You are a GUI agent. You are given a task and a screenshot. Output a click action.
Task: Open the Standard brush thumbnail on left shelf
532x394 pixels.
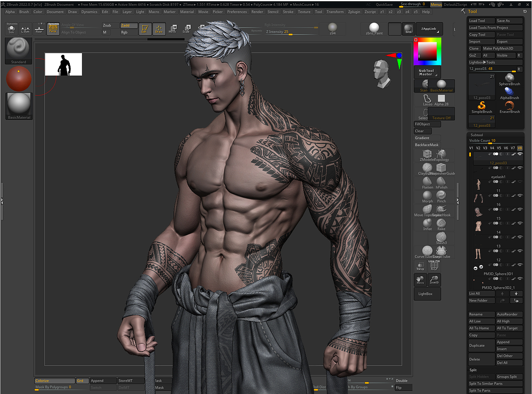[x=19, y=51]
